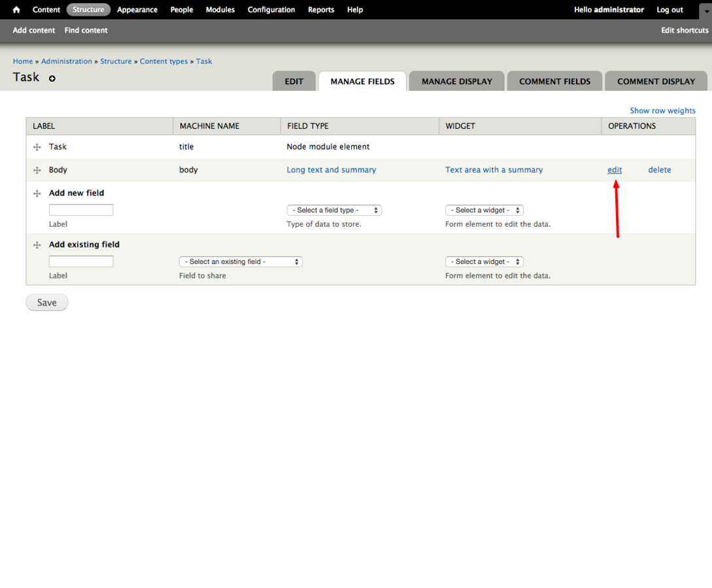Click the 'Body' label cell
Image resolution: width=712 pixels, height=588 pixels.
[x=58, y=170]
